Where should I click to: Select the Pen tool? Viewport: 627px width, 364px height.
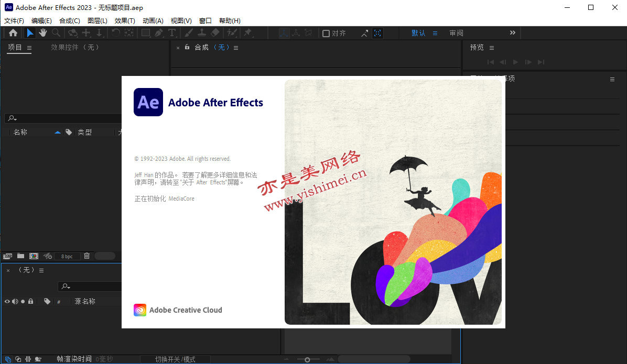click(x=159, y=33)
